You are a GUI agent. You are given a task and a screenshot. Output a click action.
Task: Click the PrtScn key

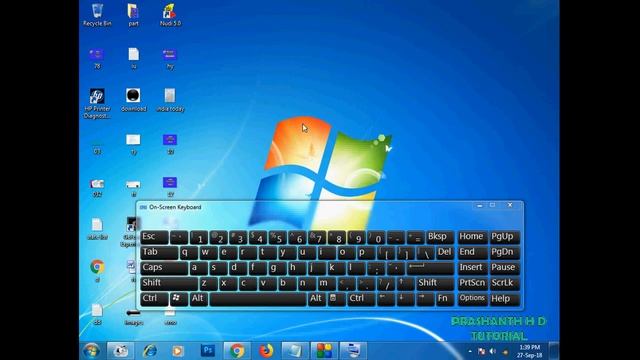[473, 283]
